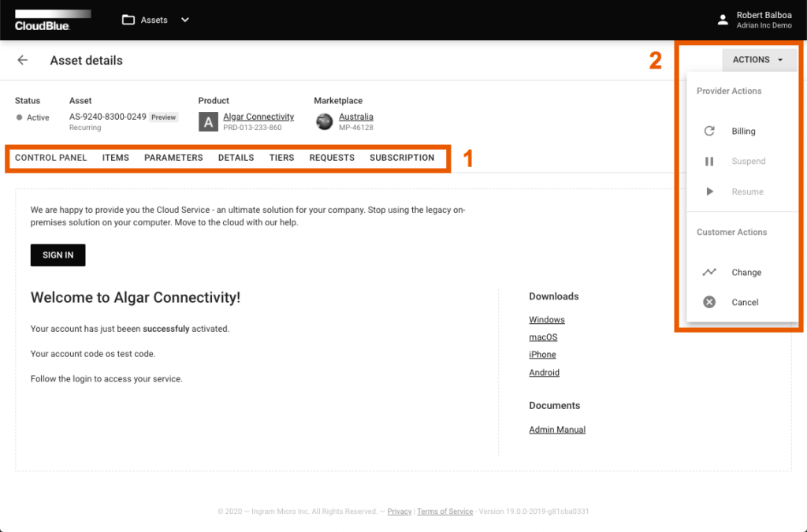Click the Cancel circle-x icon

pos(709,302)
